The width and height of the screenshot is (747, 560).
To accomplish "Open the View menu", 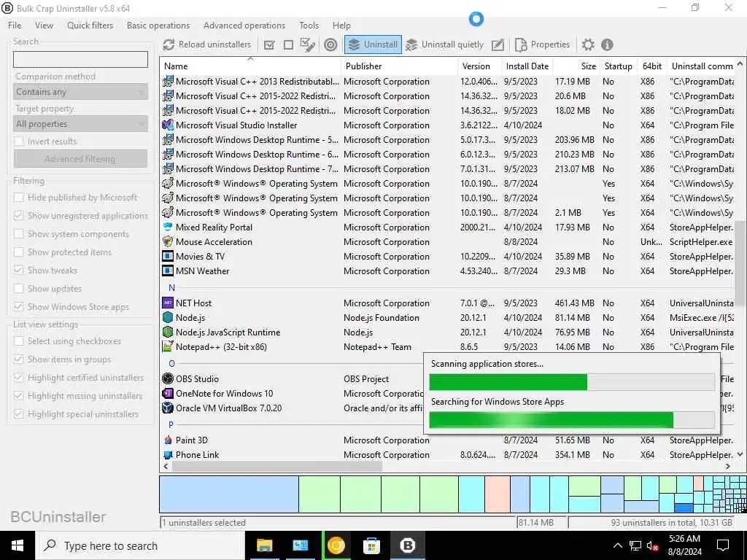I will point(44,26).
